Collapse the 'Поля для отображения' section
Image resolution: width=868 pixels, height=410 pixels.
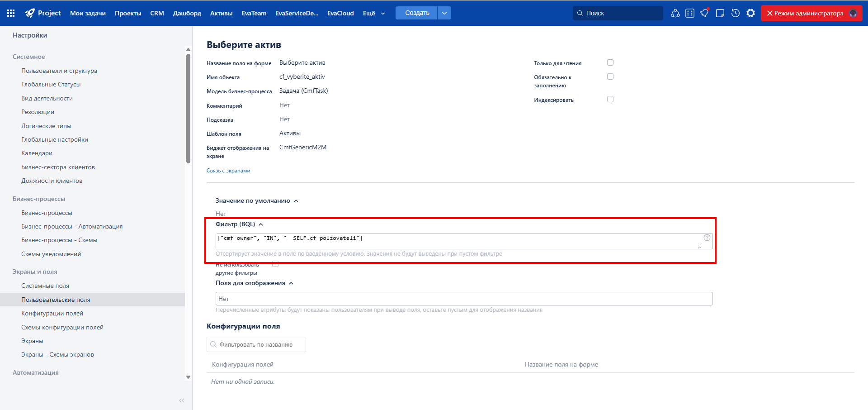(291, 283)
